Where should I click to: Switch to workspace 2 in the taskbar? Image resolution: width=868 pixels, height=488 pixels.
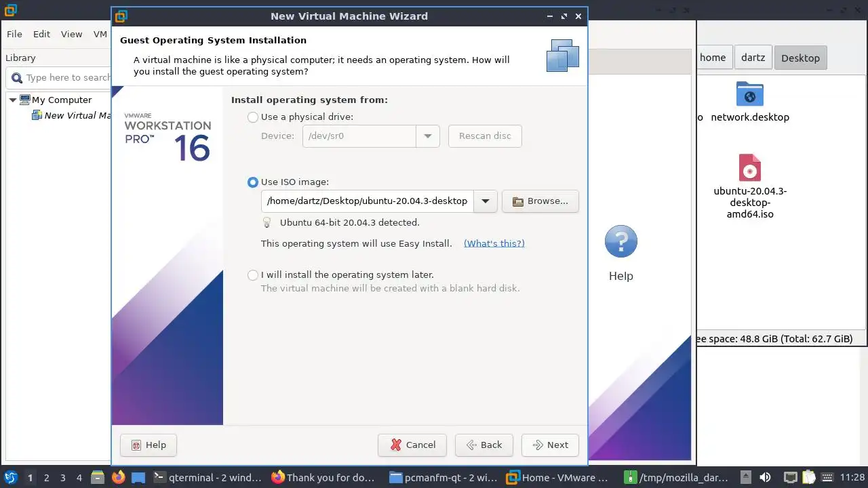[46, 477]
